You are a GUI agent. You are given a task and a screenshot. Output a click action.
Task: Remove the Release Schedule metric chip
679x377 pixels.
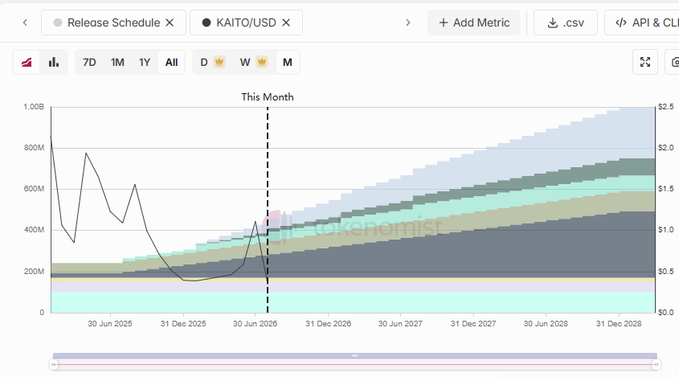(x=170, y=23)
